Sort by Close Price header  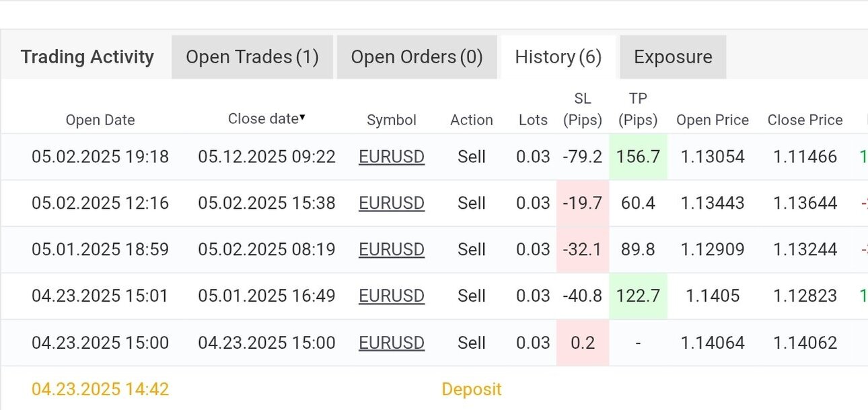click(x=805, y=121)
